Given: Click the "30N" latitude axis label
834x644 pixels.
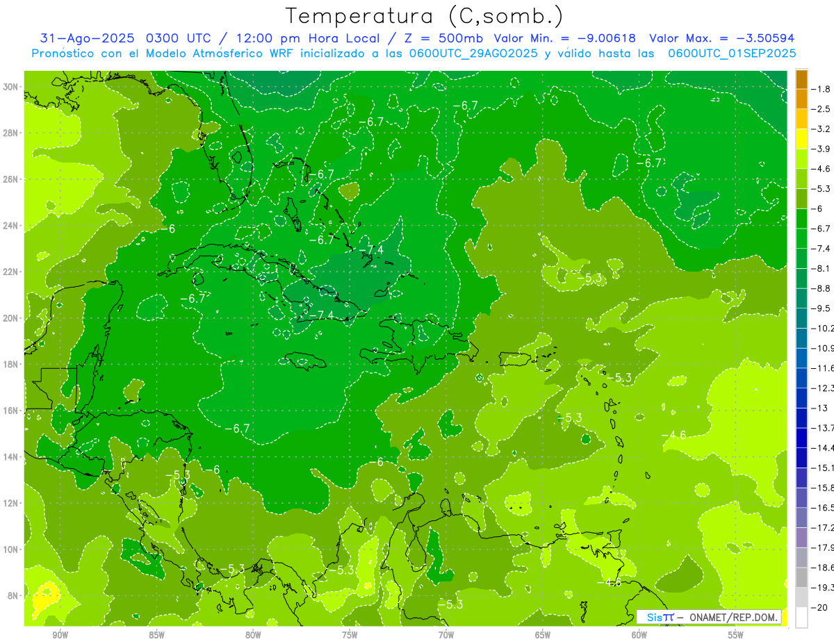Looking at the screenshot, I should [11, 87].
